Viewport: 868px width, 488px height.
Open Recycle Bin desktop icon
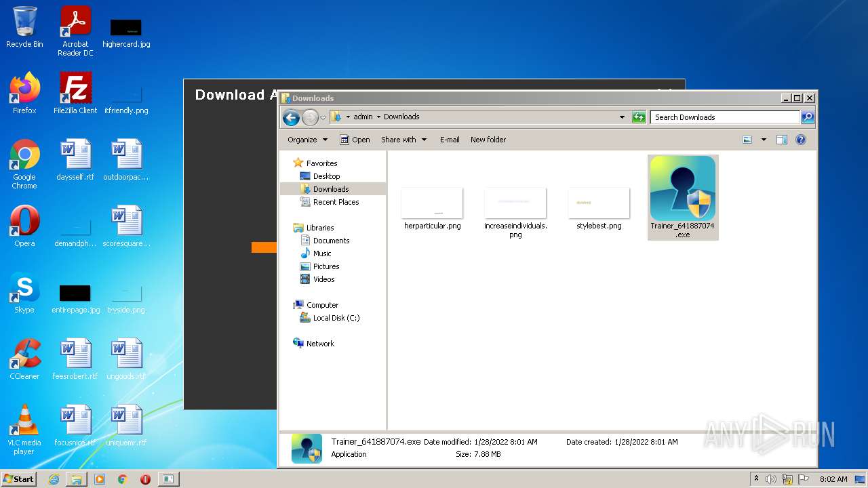coord(24,27)
